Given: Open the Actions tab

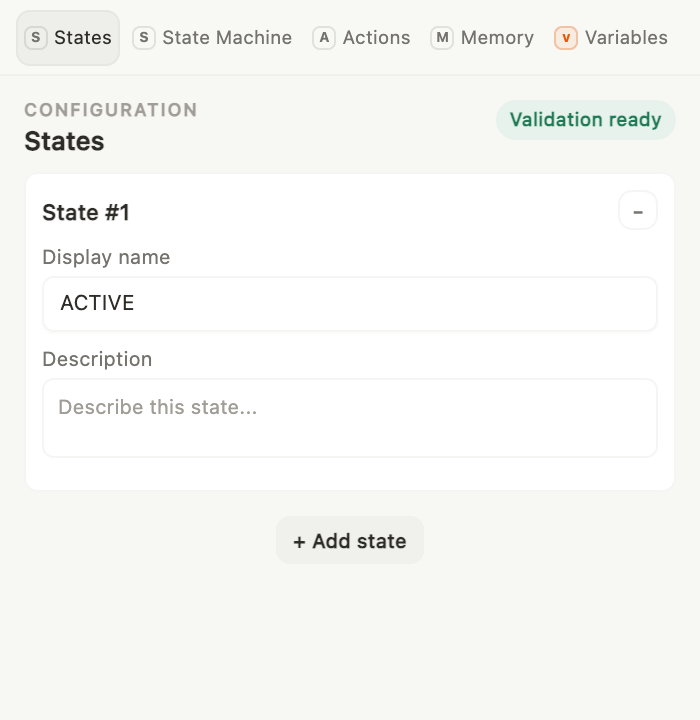Looking at the screenshot, I should [361, 38].
